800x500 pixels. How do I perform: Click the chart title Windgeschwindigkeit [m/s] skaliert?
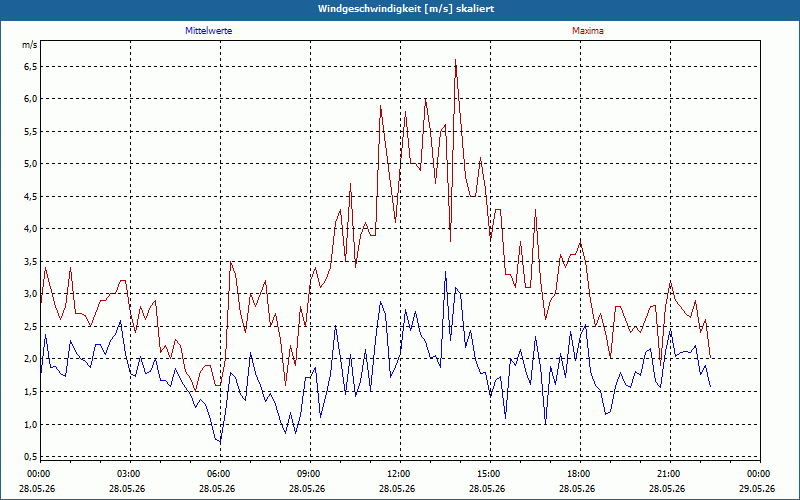[406, 9]
